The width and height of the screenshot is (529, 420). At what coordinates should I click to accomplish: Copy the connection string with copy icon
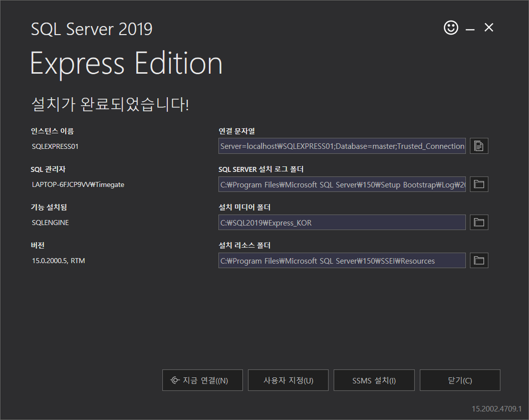click(x=479, y=146)
